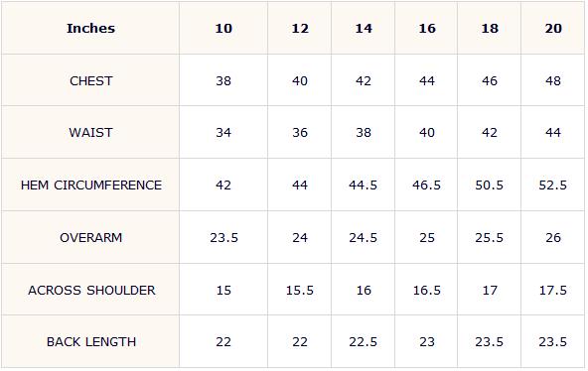This screenshot has width=588, height=371.
Task: Select size 10 column header
Action: tap(223, 29)
